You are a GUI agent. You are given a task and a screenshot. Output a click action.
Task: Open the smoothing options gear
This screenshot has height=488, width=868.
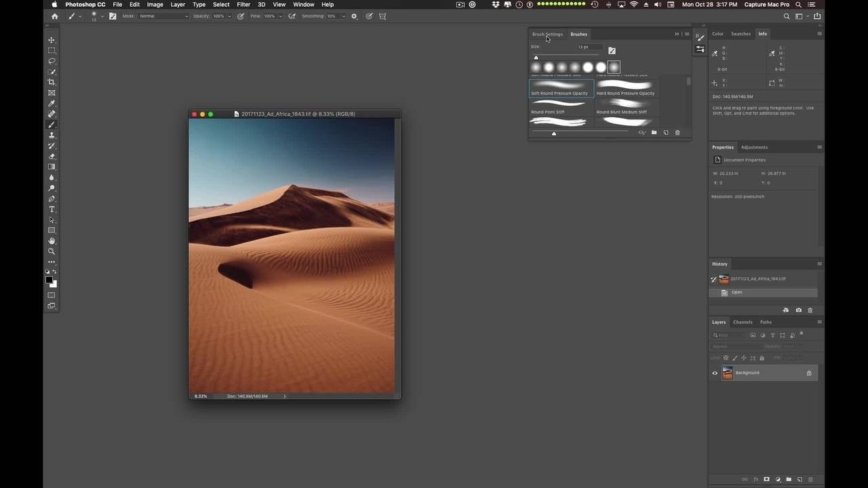coord(354,16)
